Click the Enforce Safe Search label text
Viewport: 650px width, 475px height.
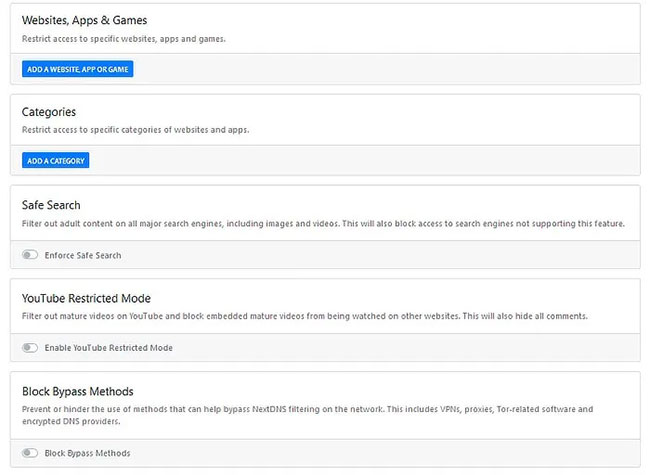click(x=83, y=255)
